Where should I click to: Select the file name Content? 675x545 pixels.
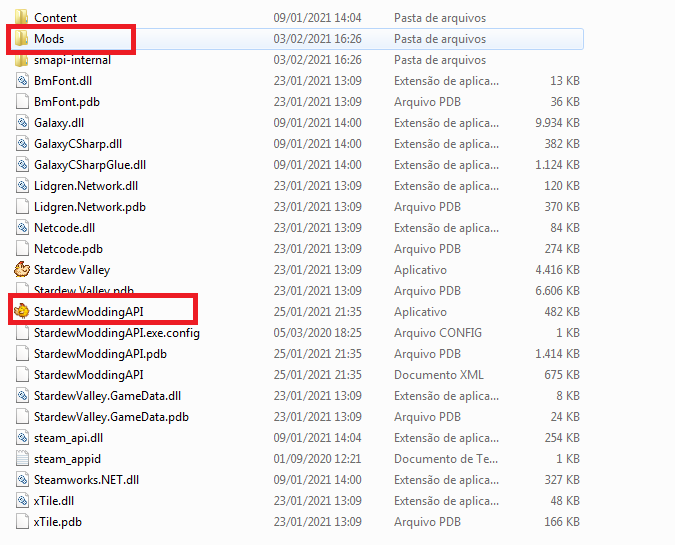coord(56,18)
